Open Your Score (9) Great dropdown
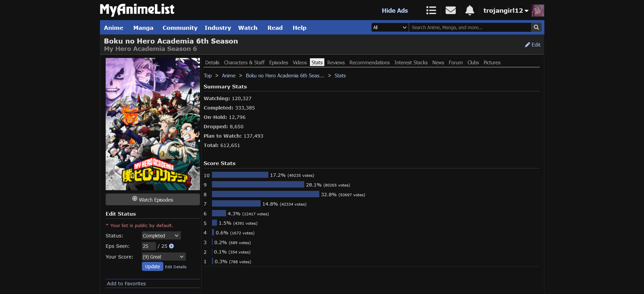This screenshot has width=644, height=294. click(164, 257)
